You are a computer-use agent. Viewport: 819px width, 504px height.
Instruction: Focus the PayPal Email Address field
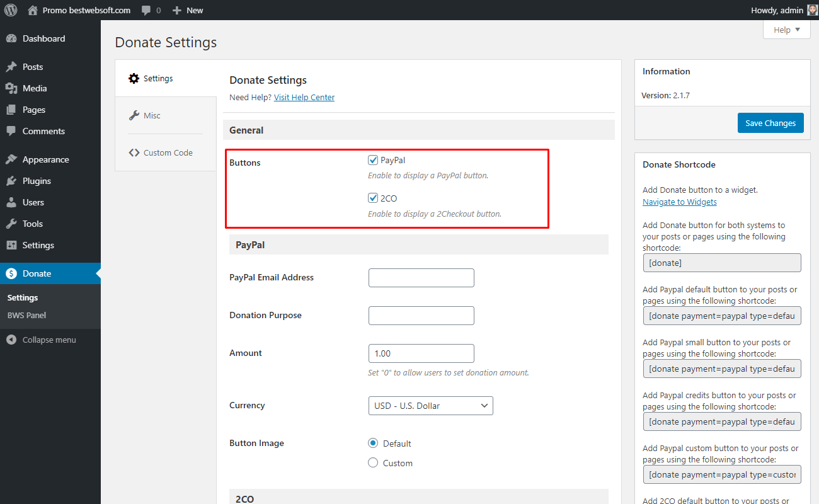click(x=421, y=278)
